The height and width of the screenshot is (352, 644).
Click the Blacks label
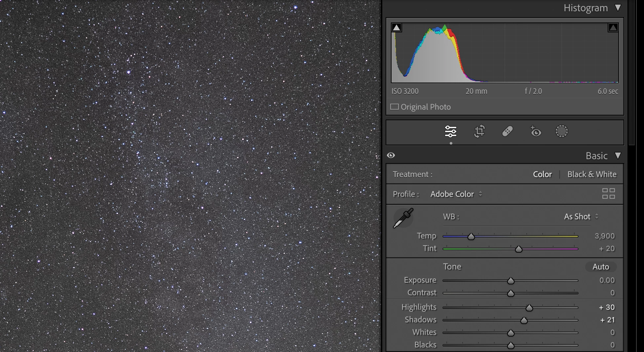click(x=425, y=345)
